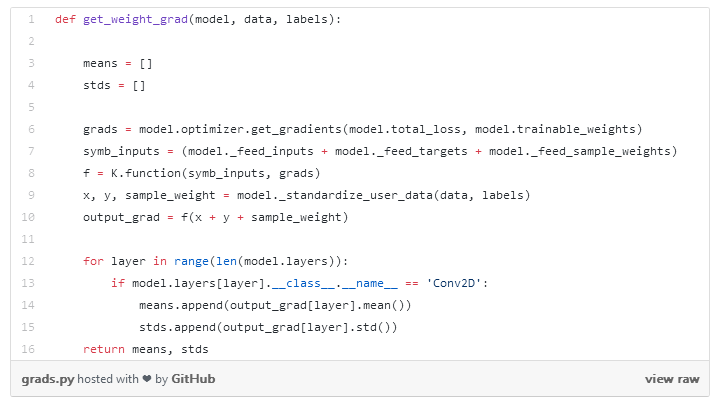This screenshot has height=404, width=720.
Task: Click the return keyword on line 16
Action: click(x=104, y=349)
